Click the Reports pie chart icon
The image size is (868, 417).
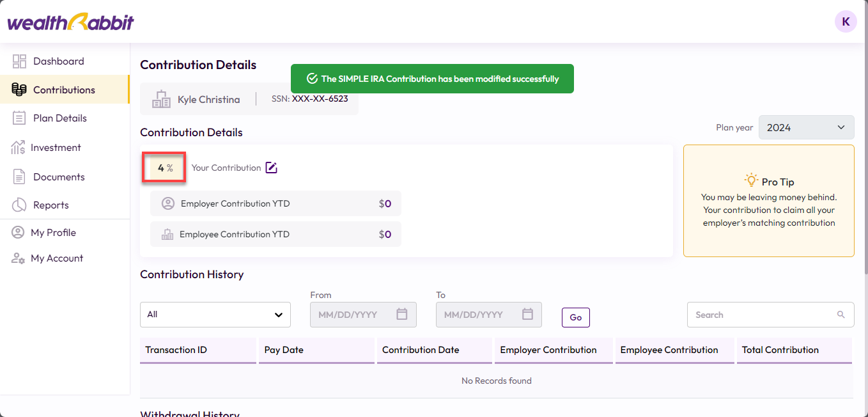coord(19,205)
